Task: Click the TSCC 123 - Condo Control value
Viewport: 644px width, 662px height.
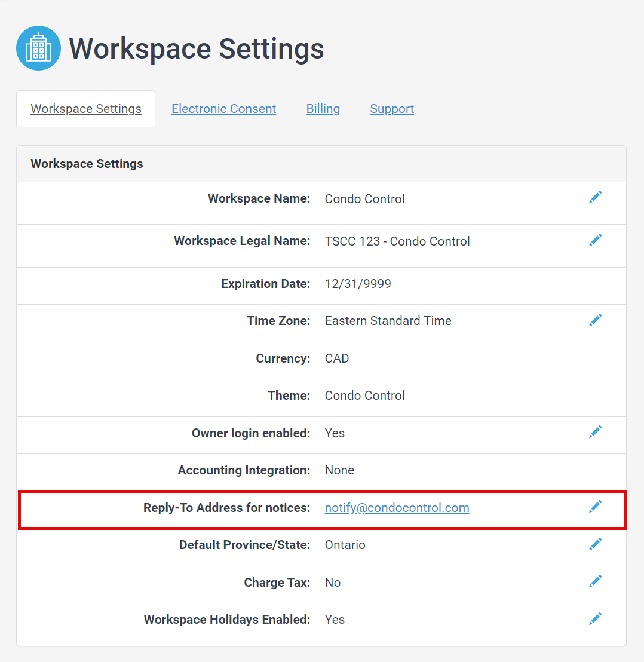Action: pyautogui.click(x=397, y=241)
